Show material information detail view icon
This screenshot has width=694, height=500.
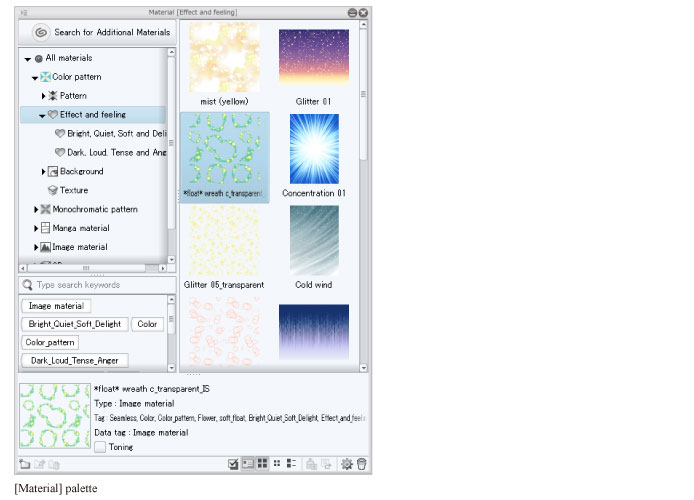[x=248, y=464]
